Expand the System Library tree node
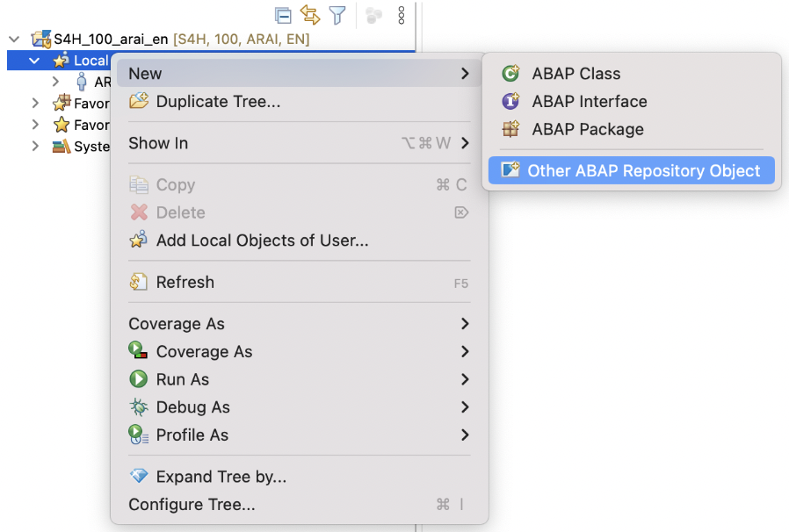Image resolution: width=789 pixels, height=532 pixels. pyautogui.click(x=35, y=147)
